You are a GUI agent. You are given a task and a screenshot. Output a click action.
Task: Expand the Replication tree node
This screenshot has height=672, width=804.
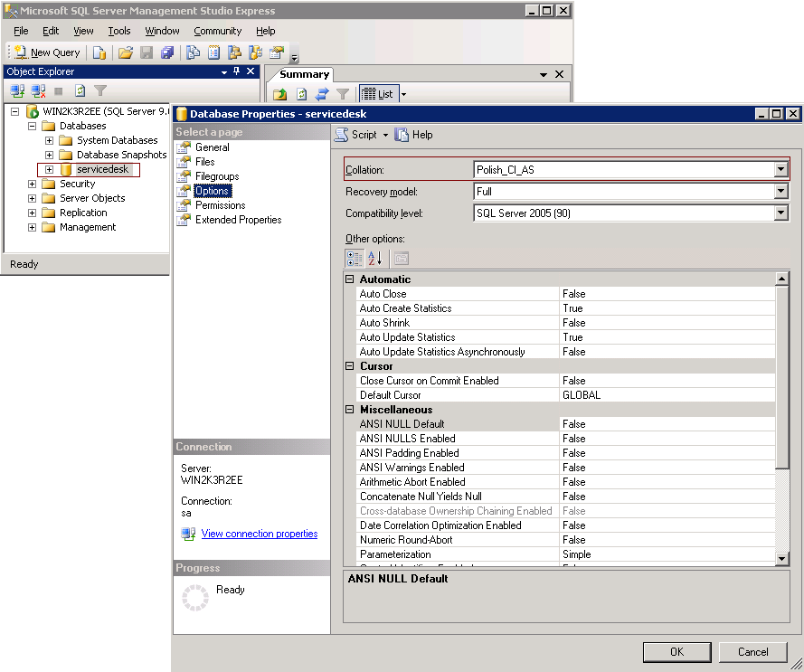32,213
